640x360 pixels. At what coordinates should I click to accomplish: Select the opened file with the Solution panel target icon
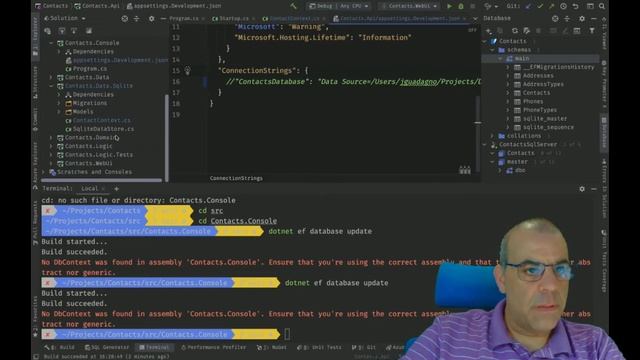(x=124, y=18)
